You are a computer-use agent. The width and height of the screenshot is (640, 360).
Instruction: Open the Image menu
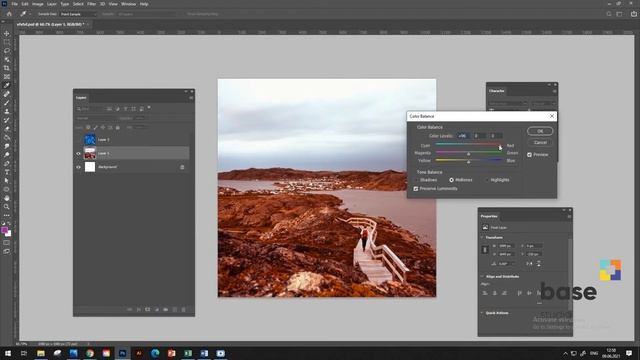pyautogui.click(x=38, y=4)
